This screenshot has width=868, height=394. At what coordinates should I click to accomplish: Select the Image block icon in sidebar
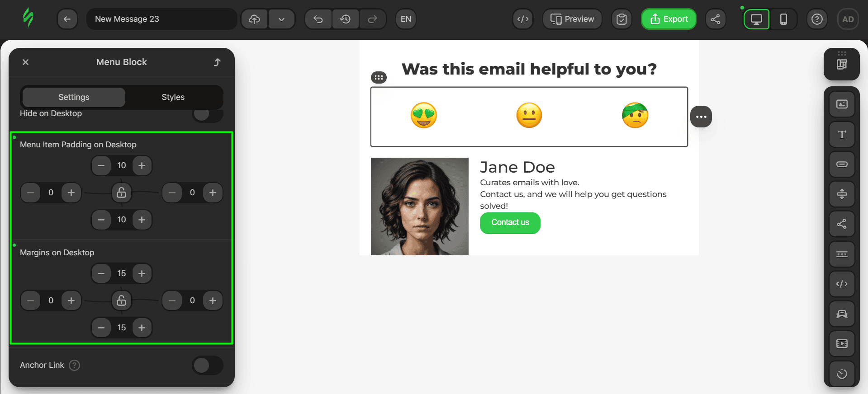pos(841,104)
